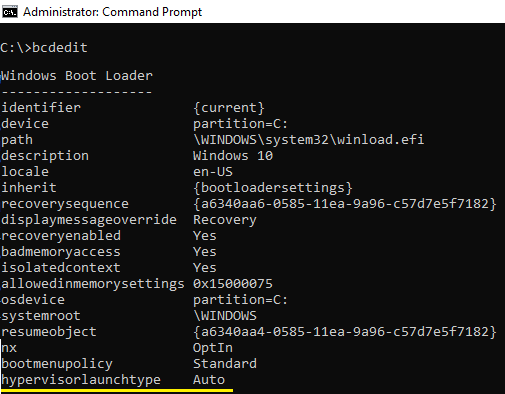Click the Administrator: Command Prompt title text
This screenshot has height=394, width=505.
[x=112, y=12]
